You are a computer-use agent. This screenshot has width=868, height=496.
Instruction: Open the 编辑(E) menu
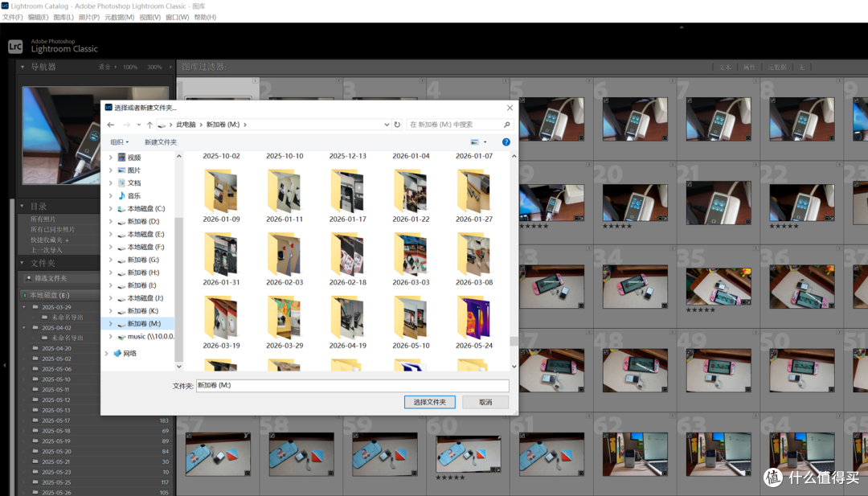pyautogui.click(x=39, y=17)
